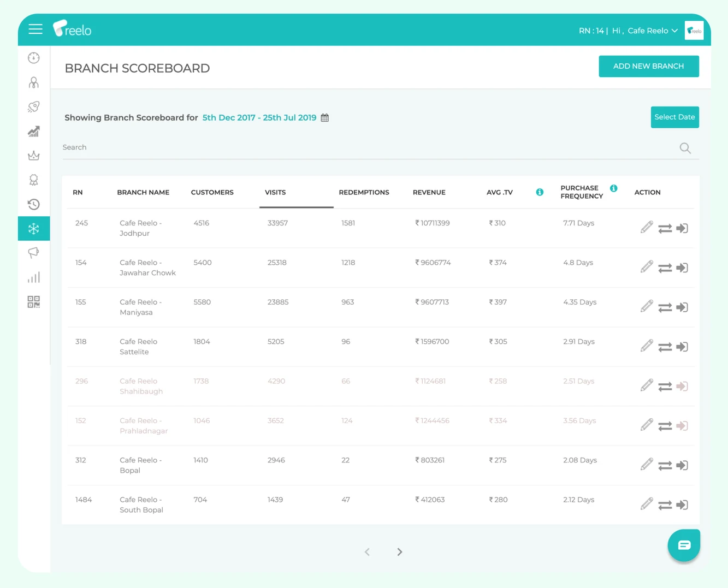Edit Cafe Reelo - Jodhpur with pencil icon

(x=647, y=228)
